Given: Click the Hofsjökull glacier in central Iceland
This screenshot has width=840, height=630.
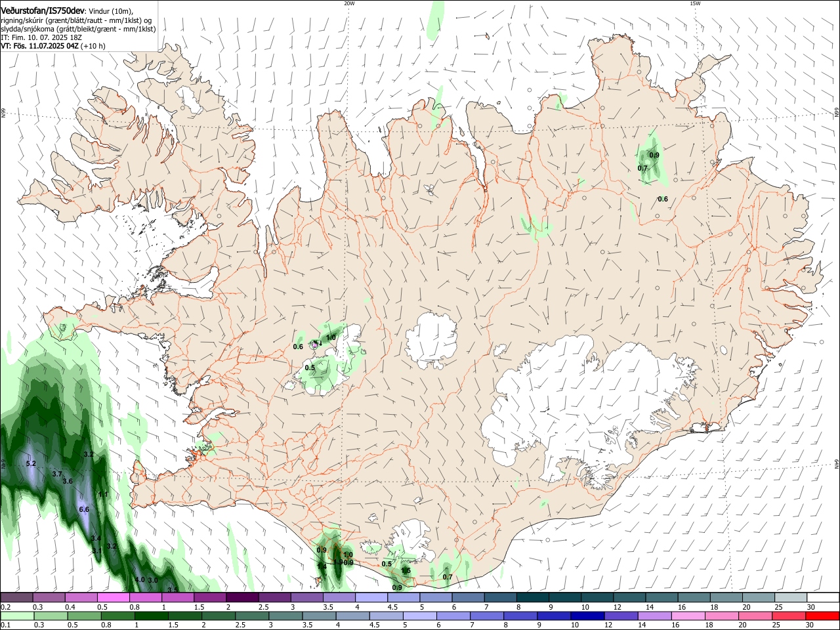Looking at the screenshot, I should (431, 341).
